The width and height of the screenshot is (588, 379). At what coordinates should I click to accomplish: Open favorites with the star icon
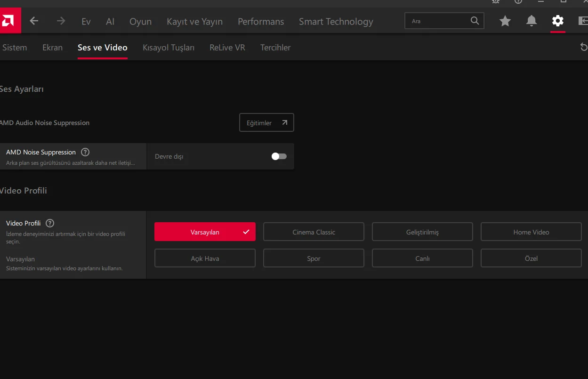tap(505, 21)
